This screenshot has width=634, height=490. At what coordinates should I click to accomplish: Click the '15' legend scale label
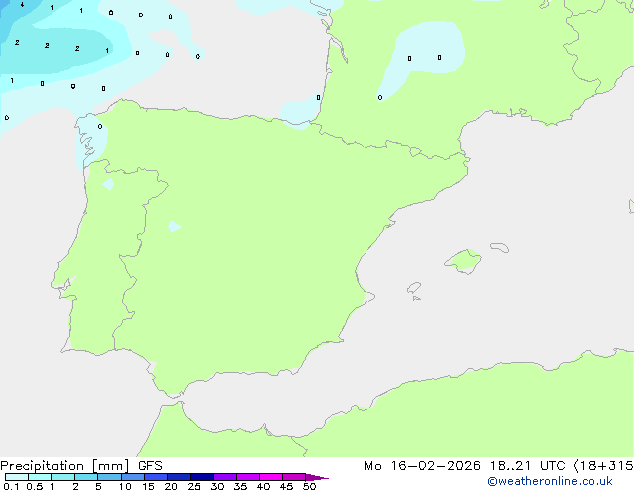pos(148,486)
